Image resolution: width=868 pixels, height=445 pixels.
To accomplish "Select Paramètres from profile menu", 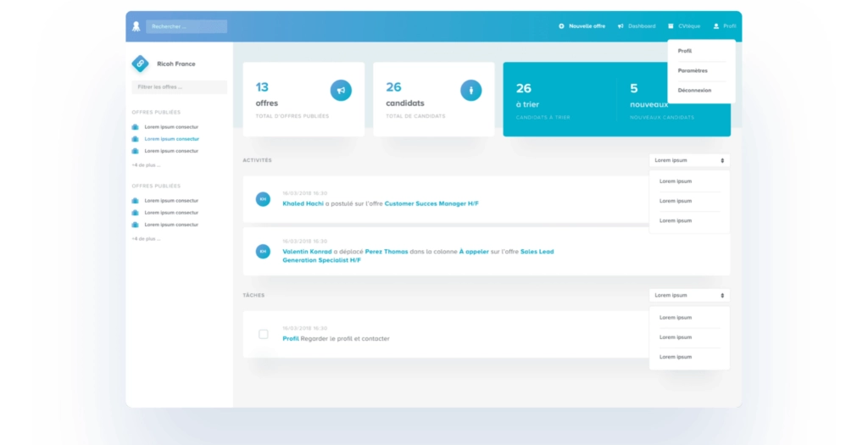I will pyautogui.click(x=693, y=70).
